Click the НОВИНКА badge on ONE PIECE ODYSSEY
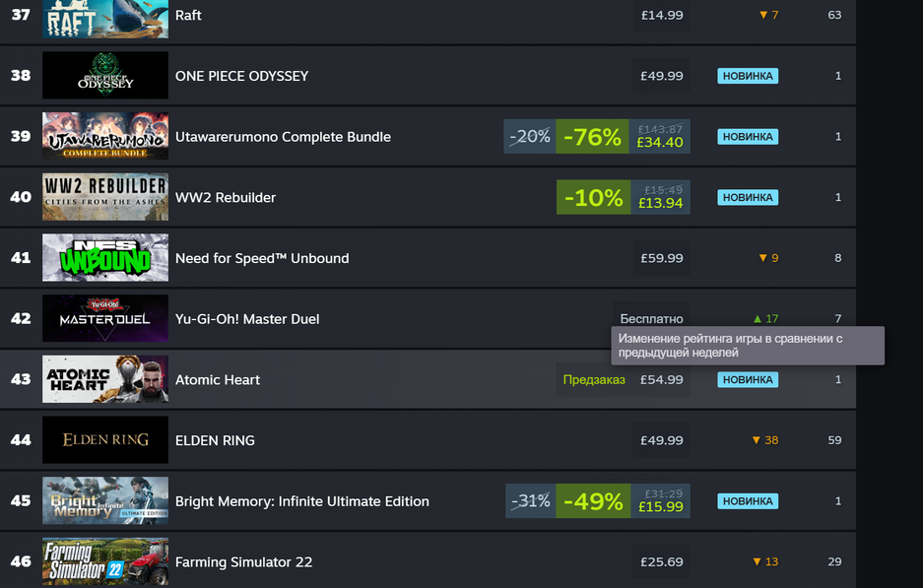 748,76
